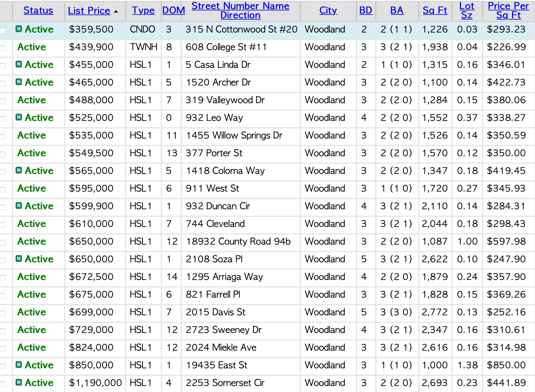Sort by City column header
Image resolution: width=535 pixels, height=392 pixels.
(x=328, y=10)
